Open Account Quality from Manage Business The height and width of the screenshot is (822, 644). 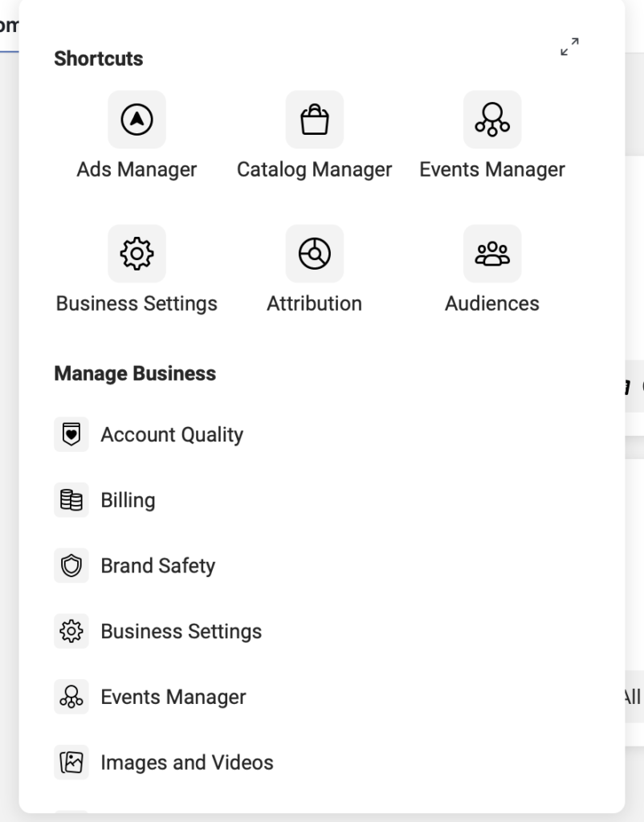tap(172, 434)
